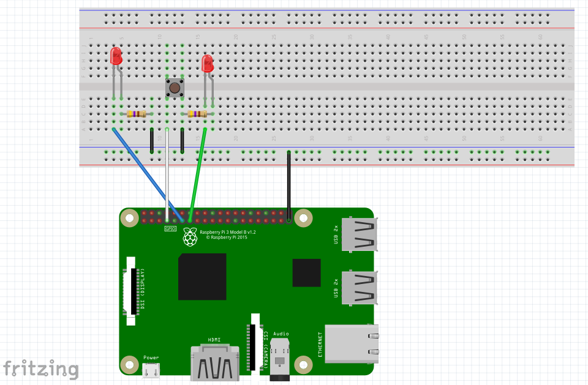Select the black wire near the Ethernet port
The image size is (588, 385).
coord(288,184)
